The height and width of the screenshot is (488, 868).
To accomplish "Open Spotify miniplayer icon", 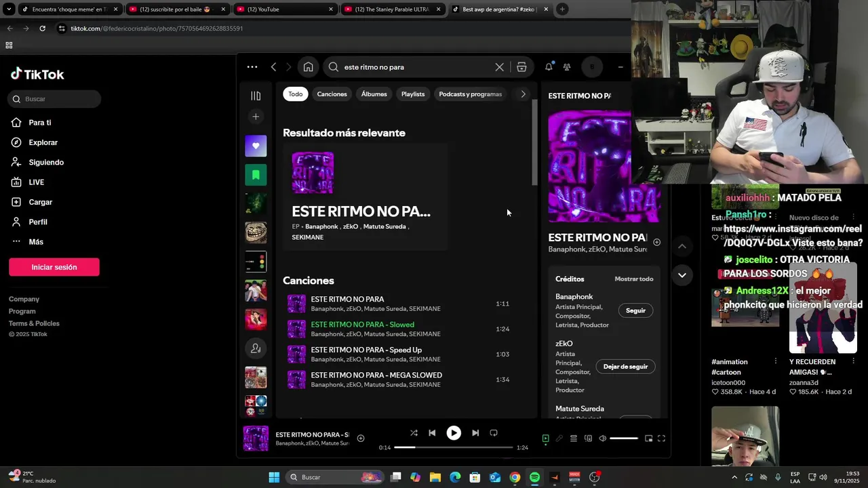I will tap(648, 439).
